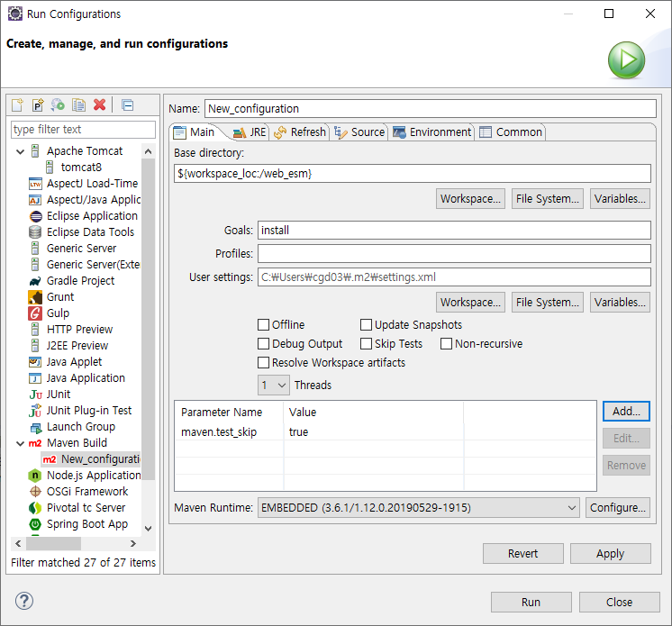Collapse the Apache Tomcat tree node
The image size is (672, 626).
[20, 151]
